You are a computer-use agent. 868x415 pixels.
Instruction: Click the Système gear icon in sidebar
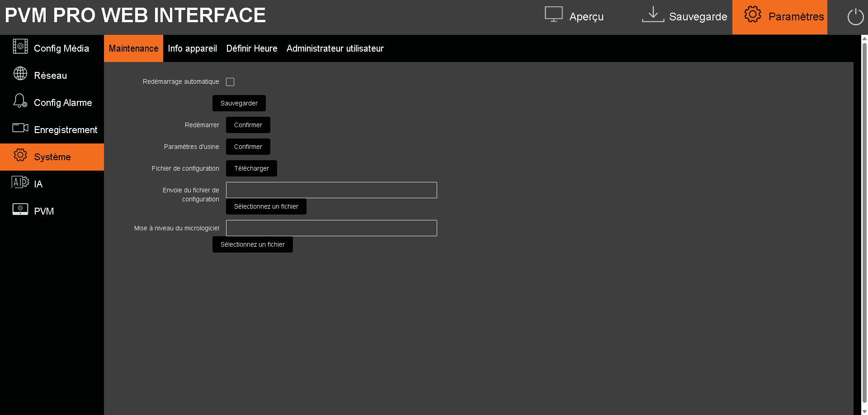(x=20, y=155)
